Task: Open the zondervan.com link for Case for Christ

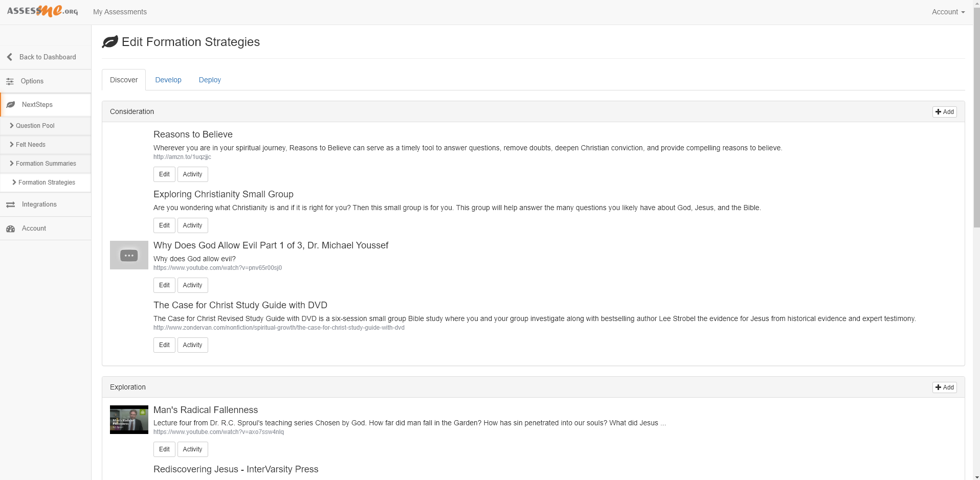Action: (x=279, y=328)
